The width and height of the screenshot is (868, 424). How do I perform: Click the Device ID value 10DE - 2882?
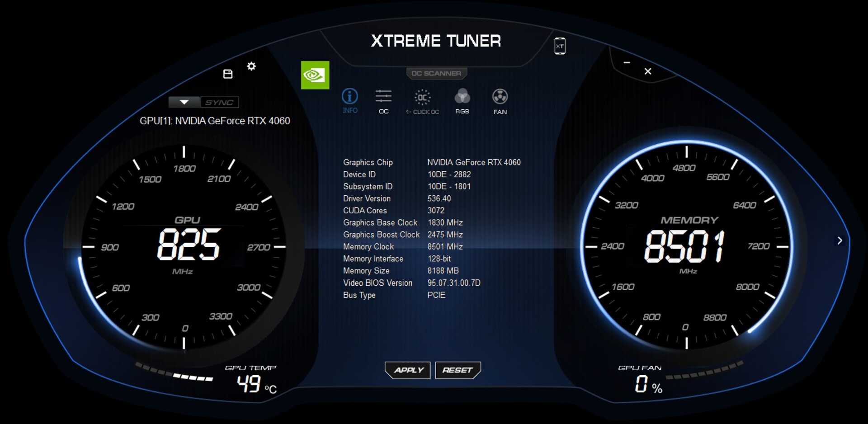449,174
